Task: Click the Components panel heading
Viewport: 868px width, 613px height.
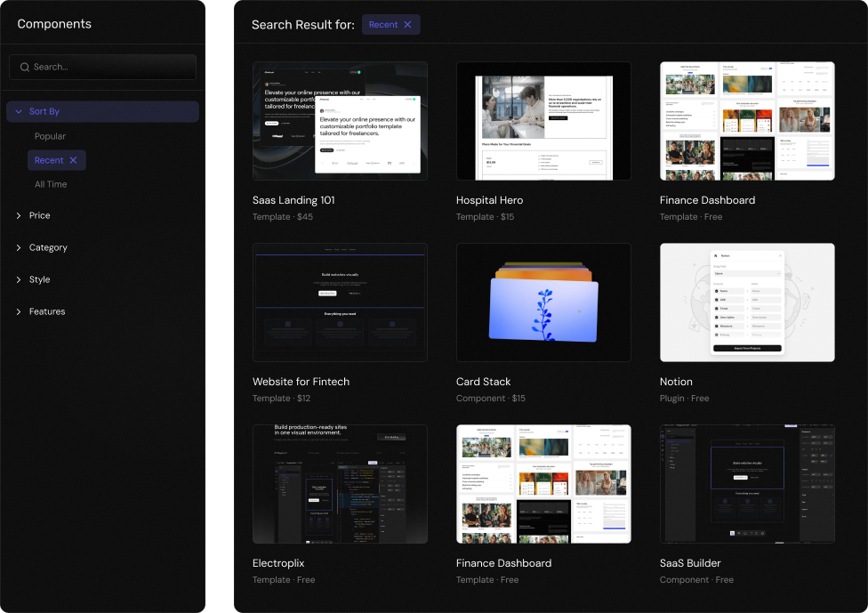Action: click(54, 24)
